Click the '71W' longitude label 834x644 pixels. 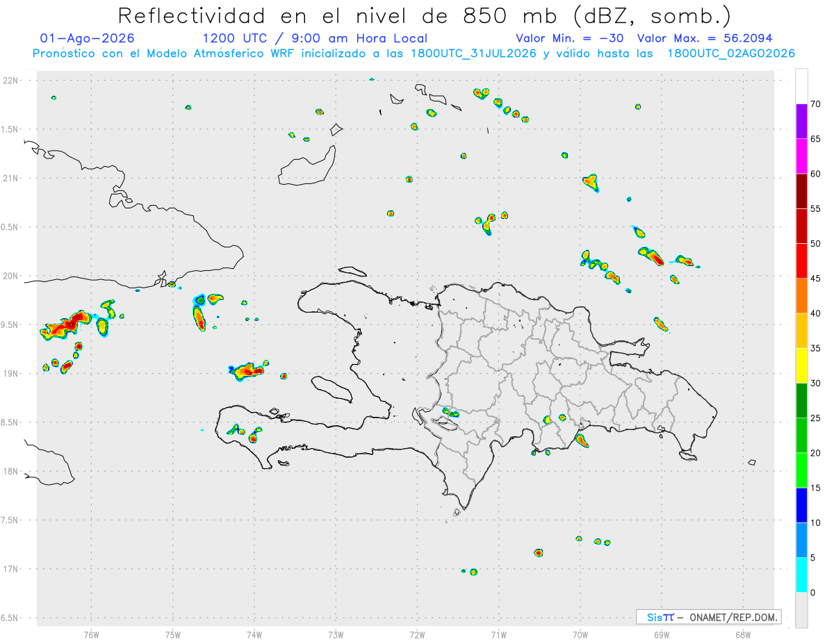point(498,634)
